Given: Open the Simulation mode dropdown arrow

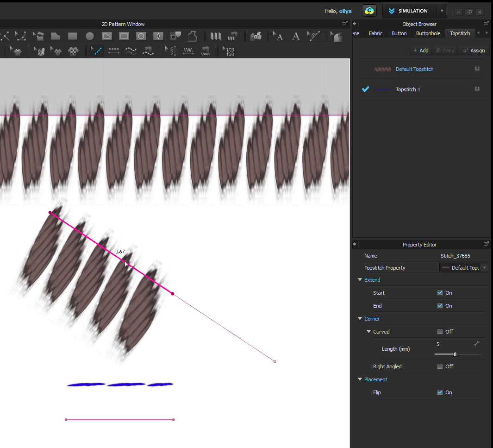Looking at the screenshot, I should pos(442,11).
